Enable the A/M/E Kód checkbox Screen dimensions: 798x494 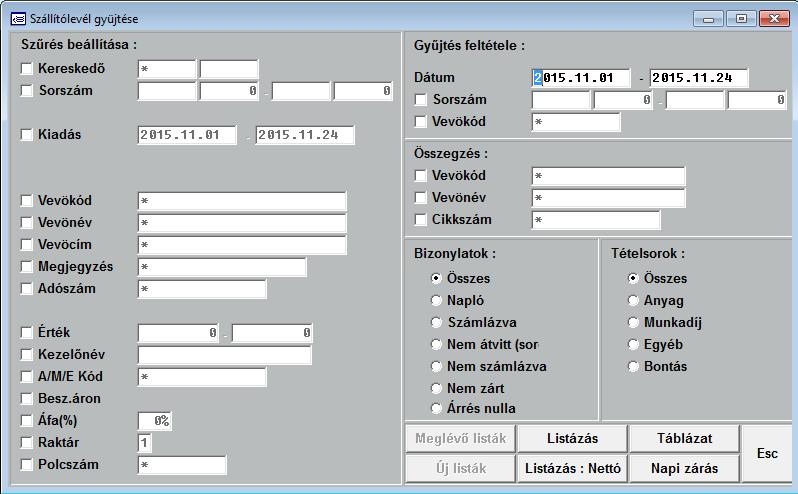(26, 376)
